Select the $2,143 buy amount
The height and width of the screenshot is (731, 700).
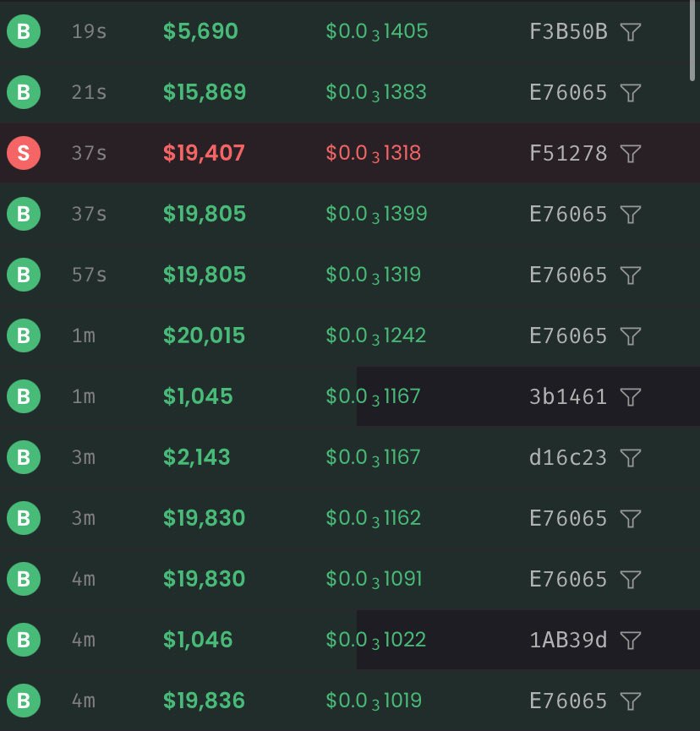[x=196, y=457]
